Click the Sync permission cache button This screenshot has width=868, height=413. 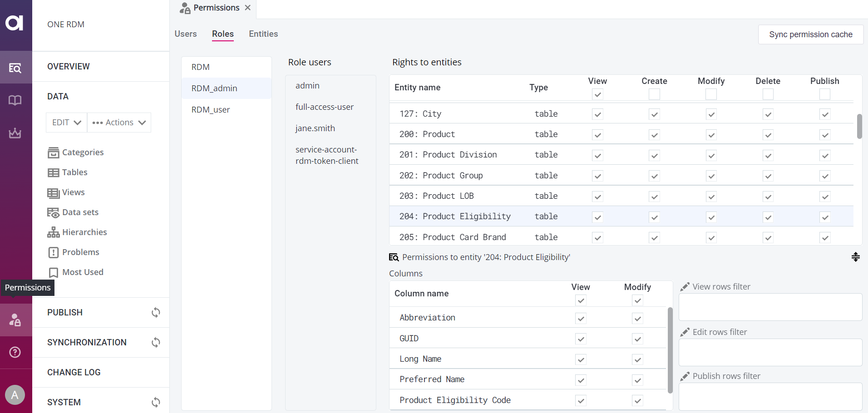coord(810,34)
